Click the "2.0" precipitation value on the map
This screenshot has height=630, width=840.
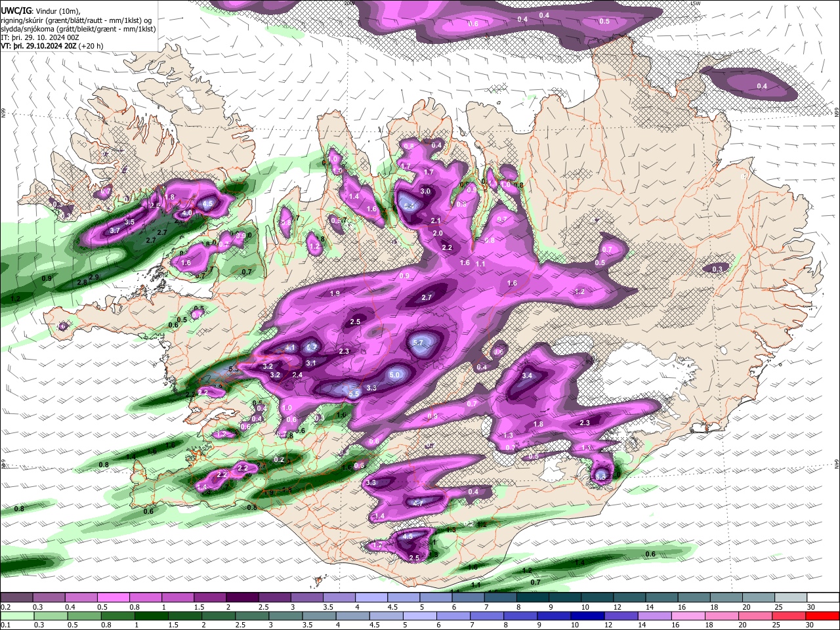[438, 233]
